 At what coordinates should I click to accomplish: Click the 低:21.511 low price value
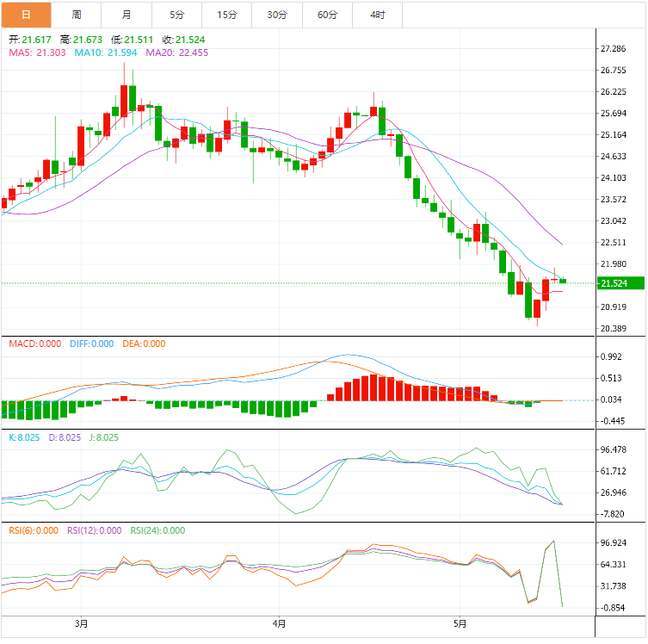(133, 40)
